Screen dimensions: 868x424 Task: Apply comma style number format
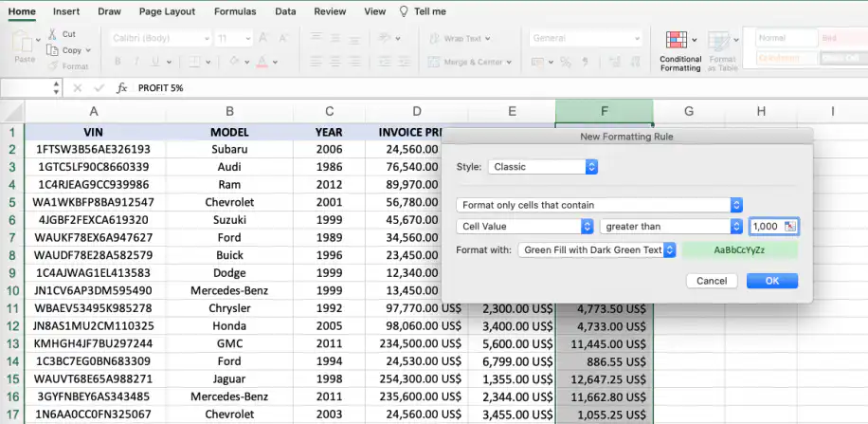tap(585, 62)
